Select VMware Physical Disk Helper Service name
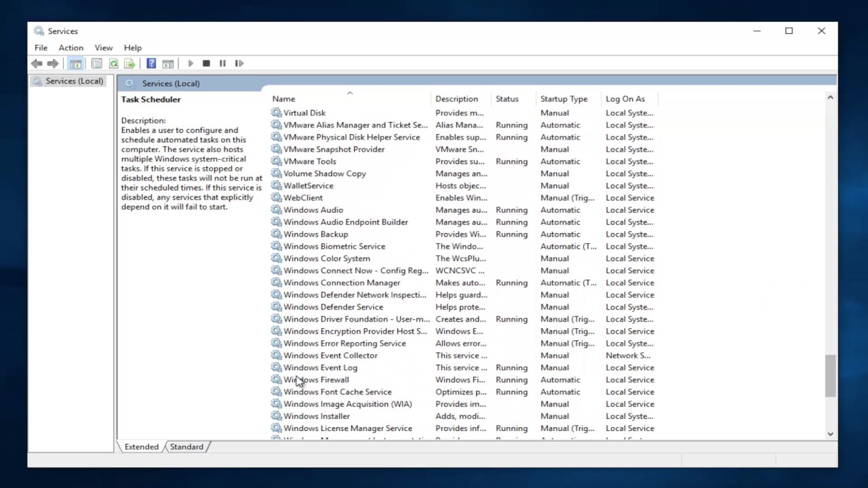Image resolution: width=868 pixels, height=488 pixels. [x=351, y=138]
